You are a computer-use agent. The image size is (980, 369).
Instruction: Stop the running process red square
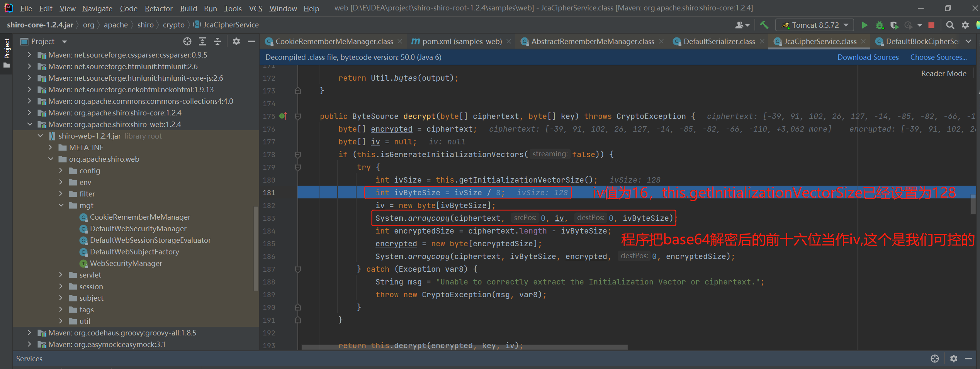[x=931, y=25]
